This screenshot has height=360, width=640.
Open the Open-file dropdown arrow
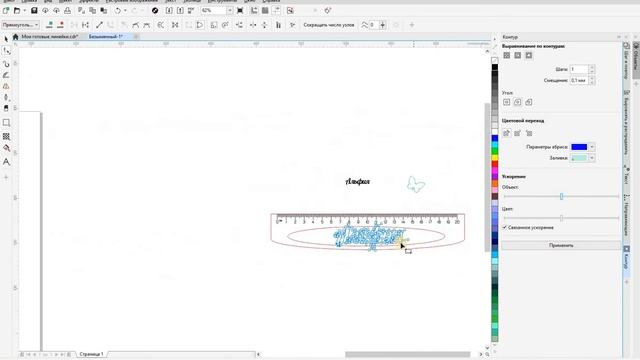pos(24,11)
